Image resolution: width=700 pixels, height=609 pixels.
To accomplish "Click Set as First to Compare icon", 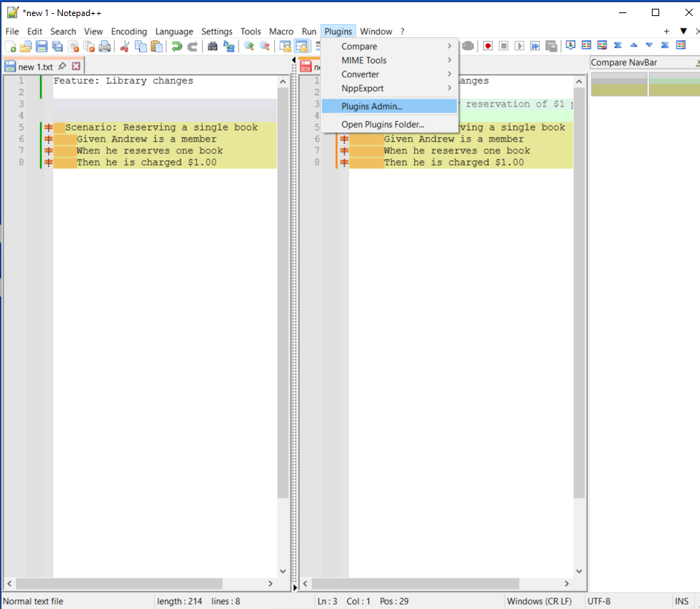I will click(x=570, y=45).
